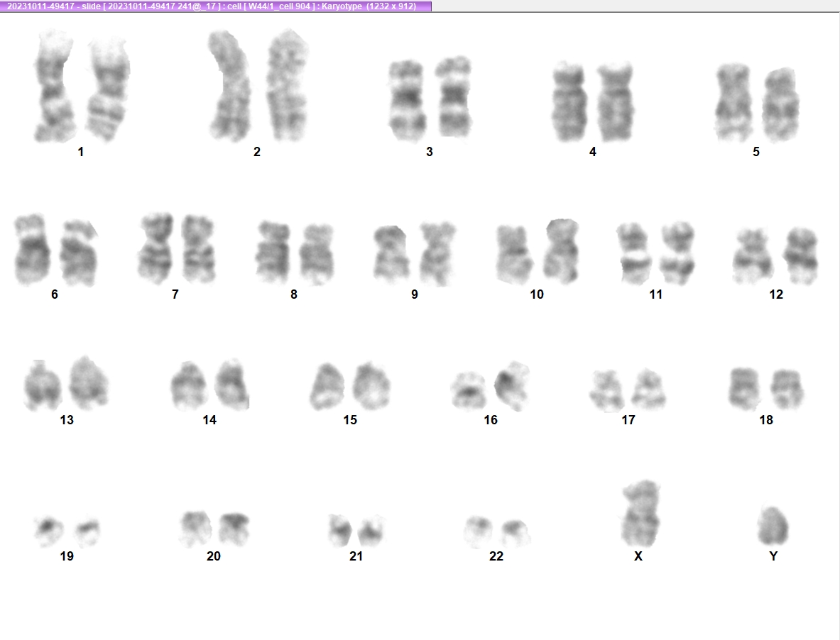Click the label number 5
840x640 pixels.
pos(756,152)
